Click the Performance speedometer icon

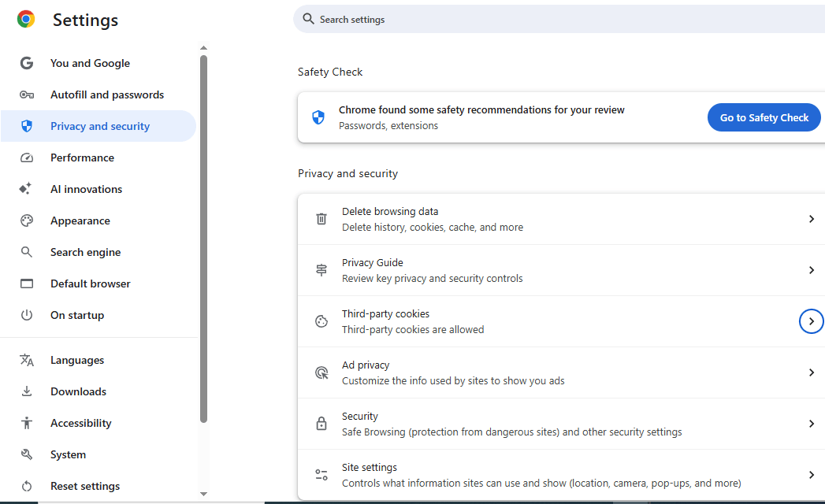pyautogui.click(x=27, y=157)
